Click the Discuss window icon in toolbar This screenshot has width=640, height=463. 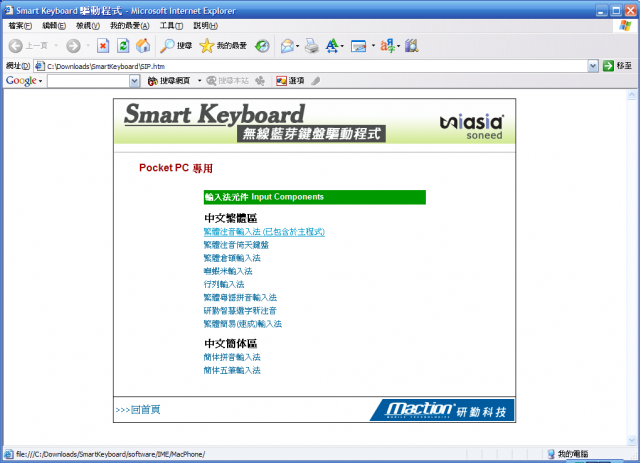pos(358,46)
